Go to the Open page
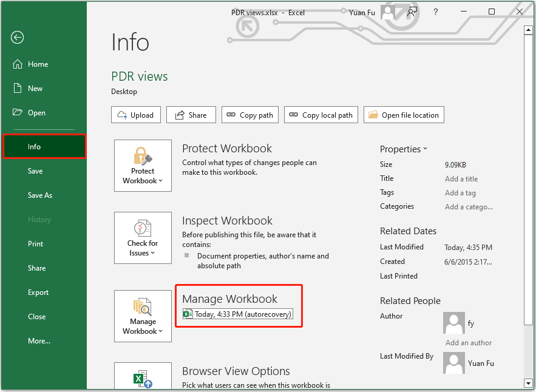Viewport: 536px width, 392px height. pos(44,113)
